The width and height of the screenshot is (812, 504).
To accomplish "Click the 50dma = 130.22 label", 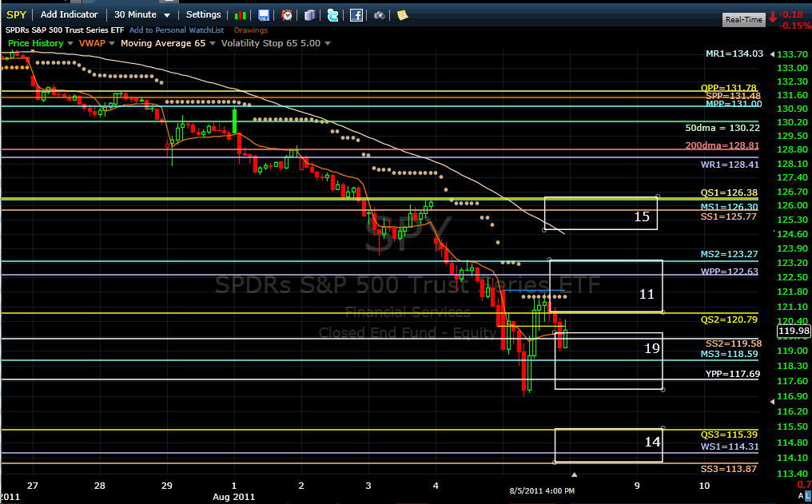I will [722, 128].
